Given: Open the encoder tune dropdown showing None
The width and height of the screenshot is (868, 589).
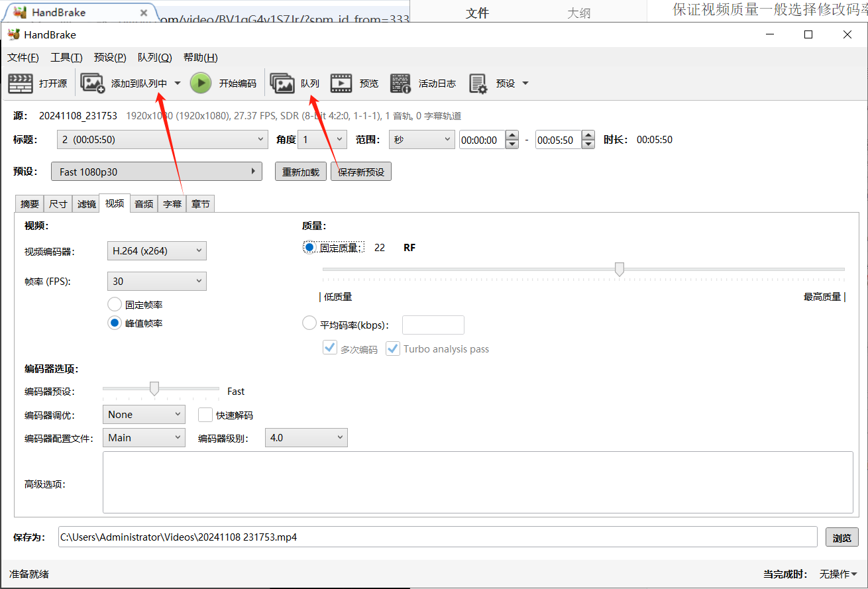Looking at the screenshot, I should click(x=144, y=415).
